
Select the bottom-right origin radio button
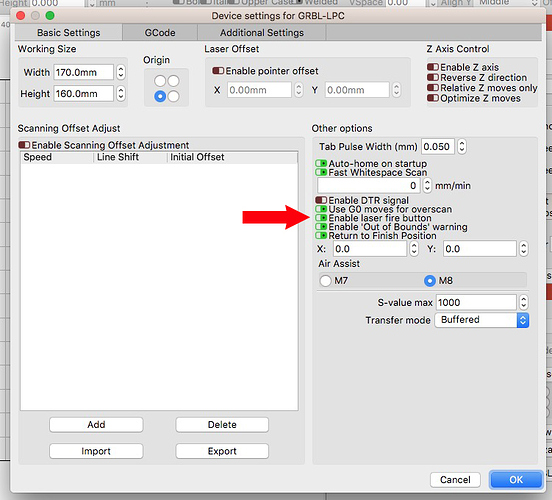pyautogui.click(x=173, y=96)
